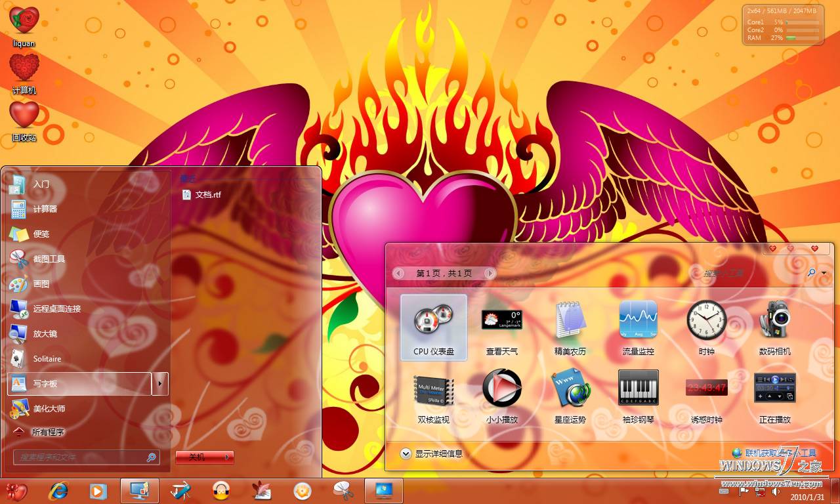The height and width of the screenshot is (504, 840).
Task: Click the CPU RAM meter desktop gadget
Action: 783,25
